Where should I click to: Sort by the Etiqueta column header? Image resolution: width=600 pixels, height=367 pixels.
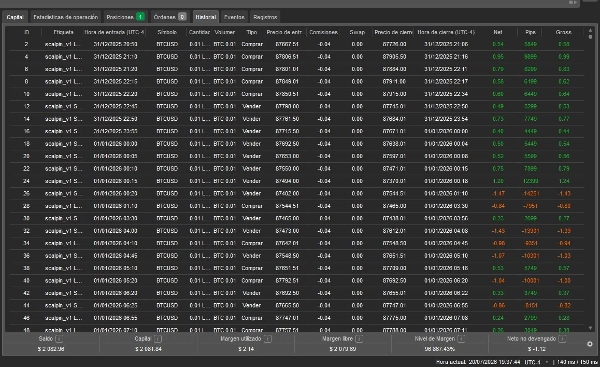pos(63,32)
